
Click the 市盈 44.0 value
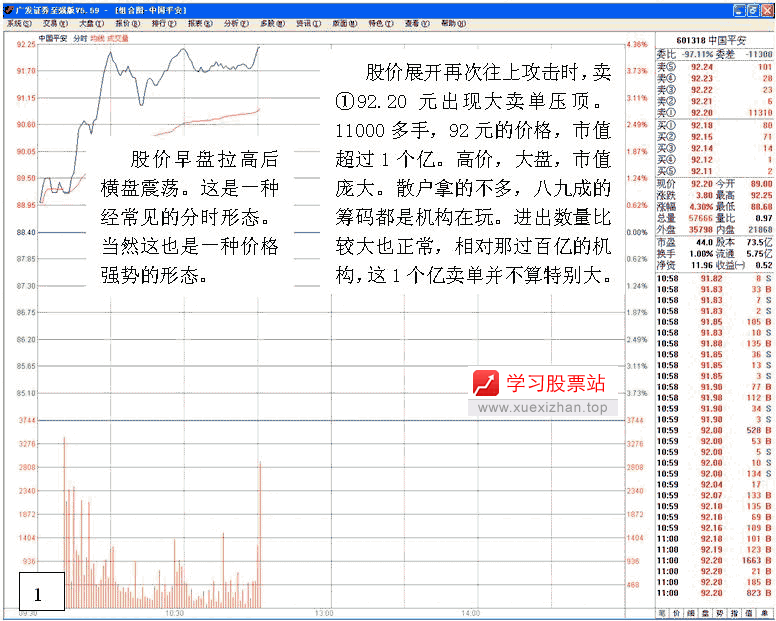point(705,242)
